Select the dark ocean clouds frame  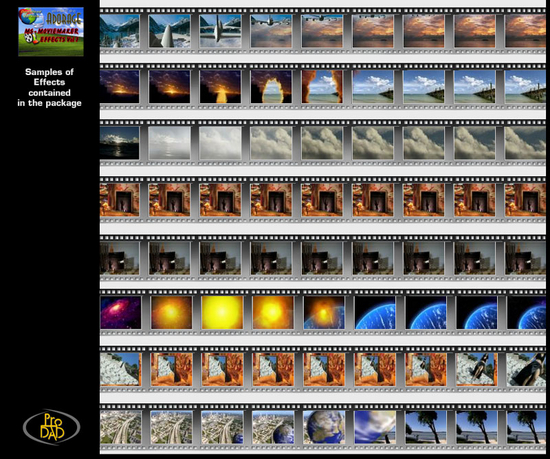click(x=119, y=143)
